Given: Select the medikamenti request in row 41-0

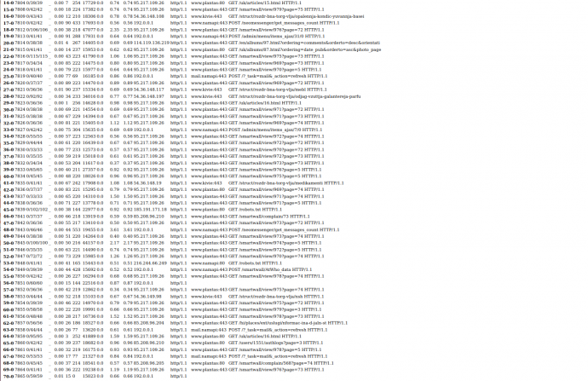Looking at the screenshot, I should (285, 183).
